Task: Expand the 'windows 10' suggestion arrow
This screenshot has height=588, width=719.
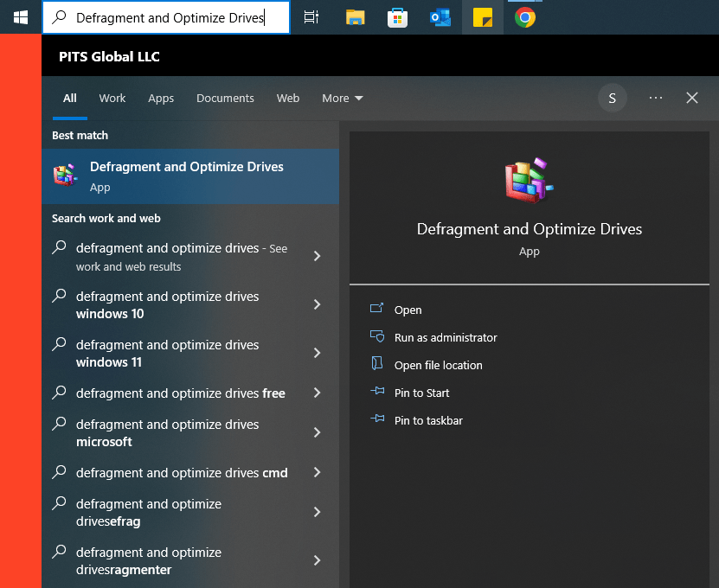Action: 317,304
